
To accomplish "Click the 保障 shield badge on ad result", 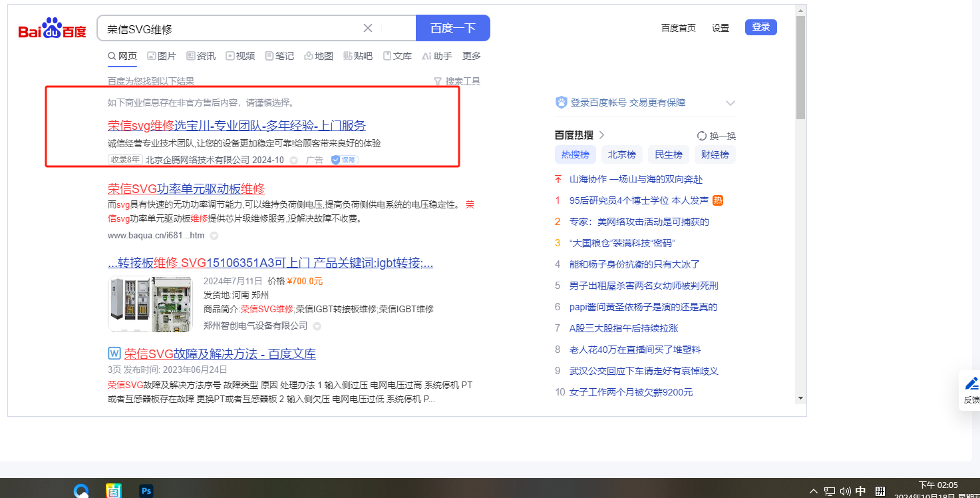I will coord(345,160).
